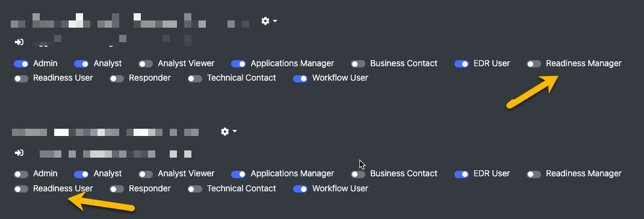644x219 pixels.
Task: Enable Analyst Viewer for the first user
Action: coord(146,64)
